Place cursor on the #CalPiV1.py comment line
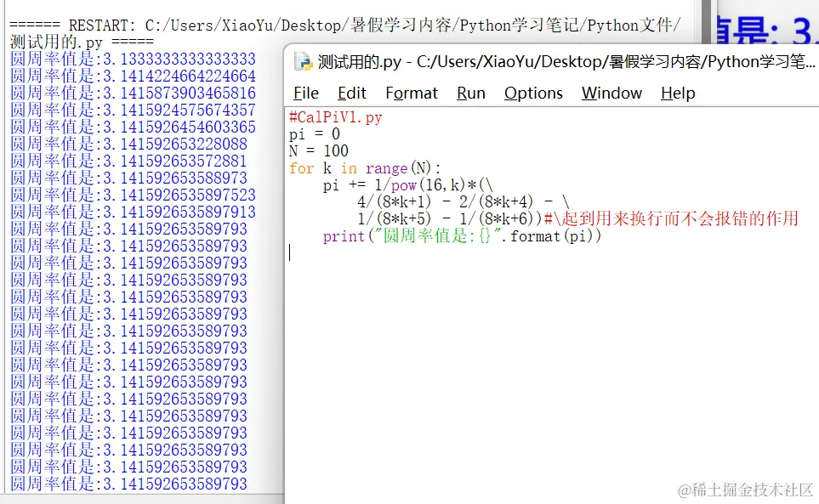Viewport: 819px width, 504px height. 332,118
